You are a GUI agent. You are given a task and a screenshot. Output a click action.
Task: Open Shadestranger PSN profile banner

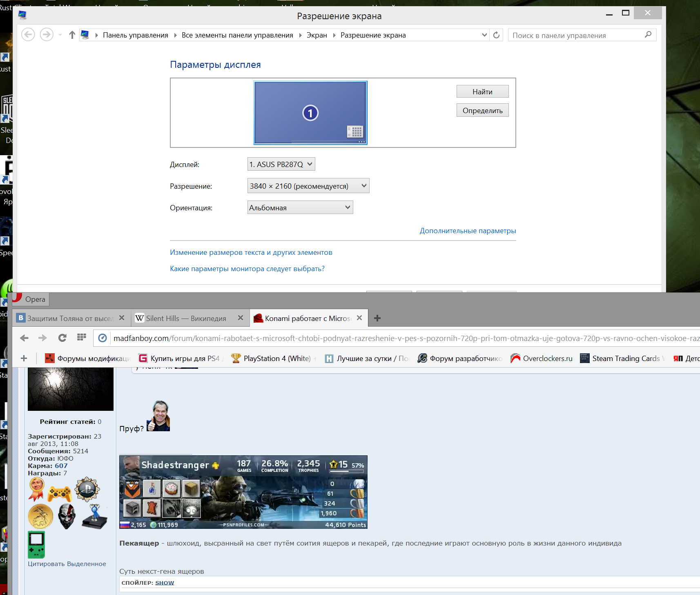coord(243,492)
